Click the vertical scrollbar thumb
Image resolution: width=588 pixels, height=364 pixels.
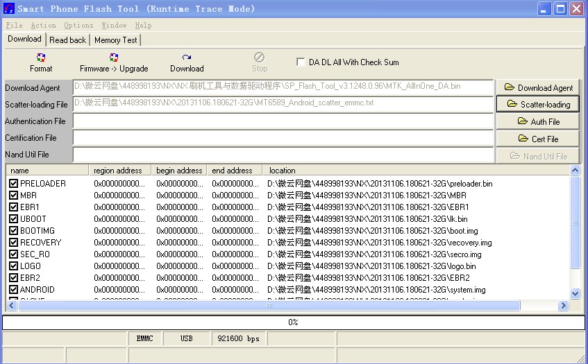point(575,222)
